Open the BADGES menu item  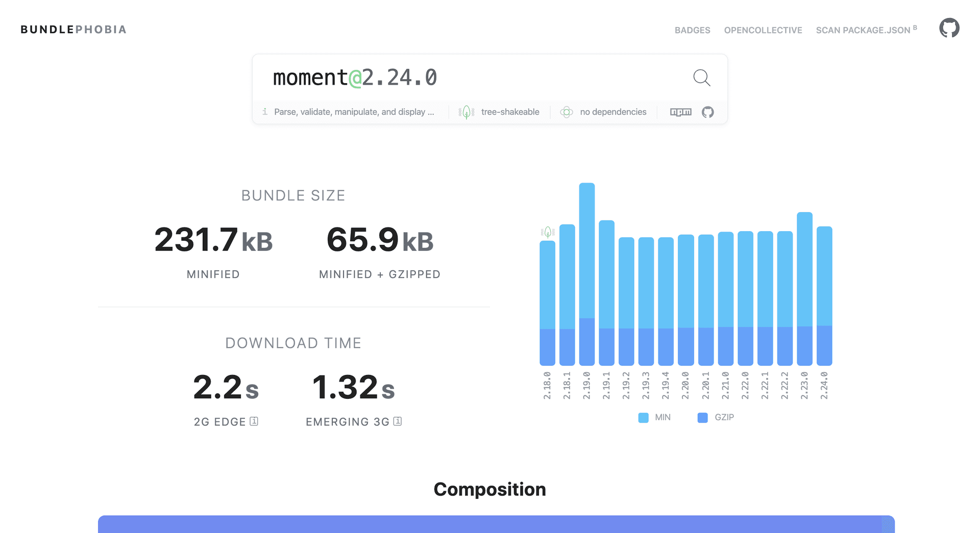[x=692, y=30]
